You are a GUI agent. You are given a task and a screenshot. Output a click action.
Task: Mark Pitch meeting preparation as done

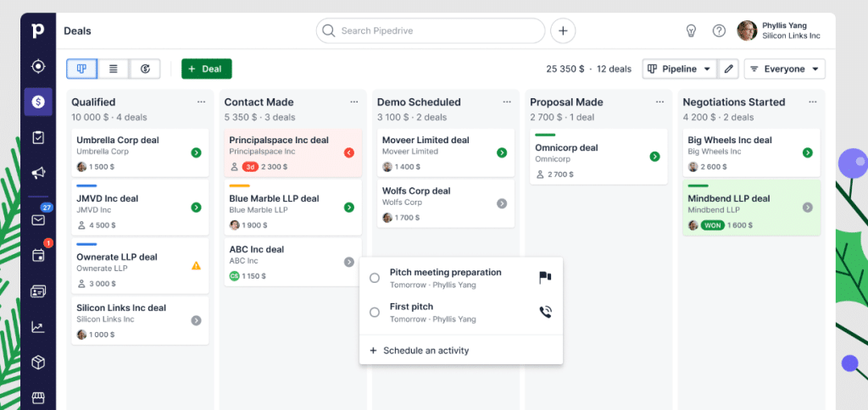374,278
